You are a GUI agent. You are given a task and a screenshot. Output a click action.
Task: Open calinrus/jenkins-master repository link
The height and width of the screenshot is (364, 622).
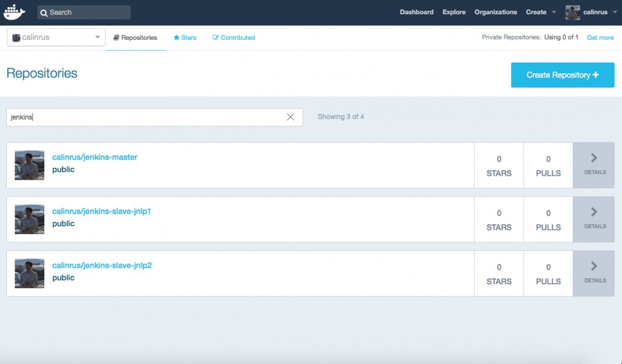[x=95, y=157]
